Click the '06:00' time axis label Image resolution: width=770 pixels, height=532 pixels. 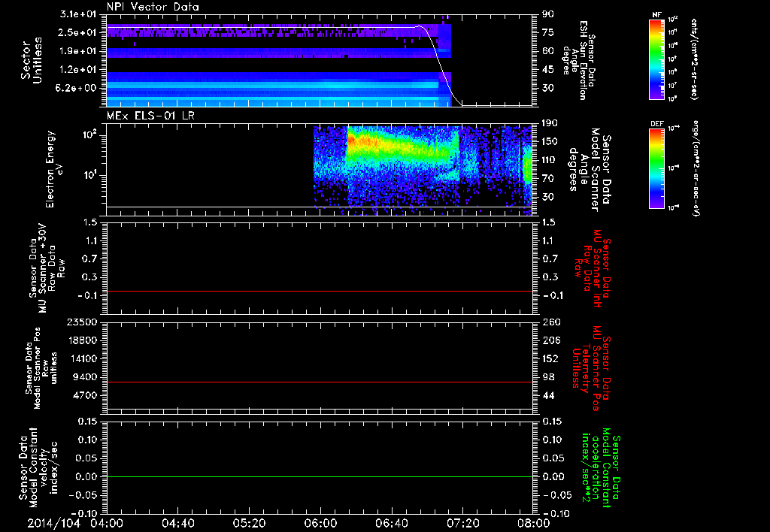[x=320, y=523]
